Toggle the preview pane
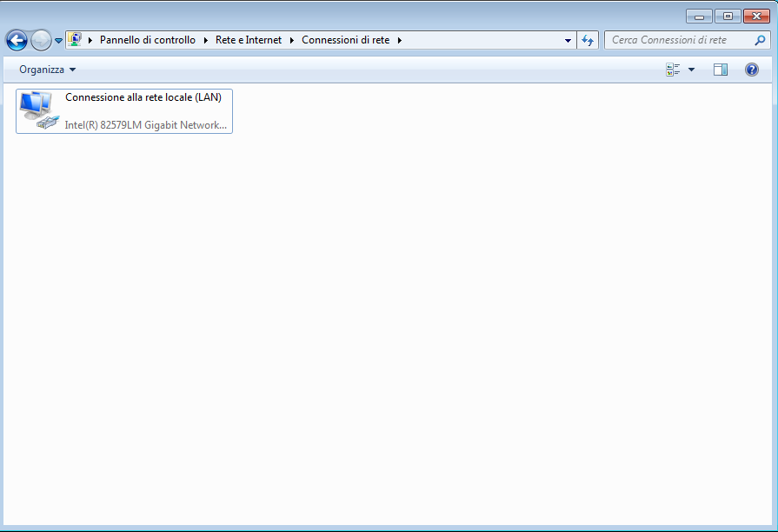Screen dimensions: 778x532 (720, 70)
